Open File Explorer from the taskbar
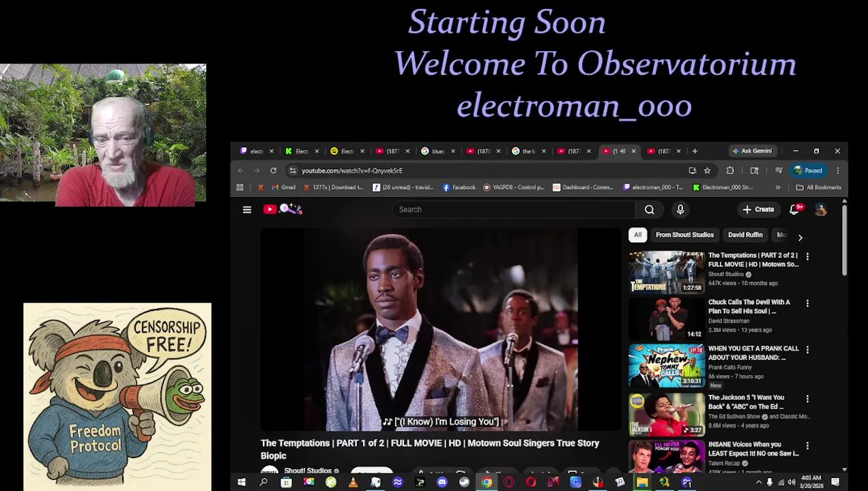 click(x=642, y=483)
